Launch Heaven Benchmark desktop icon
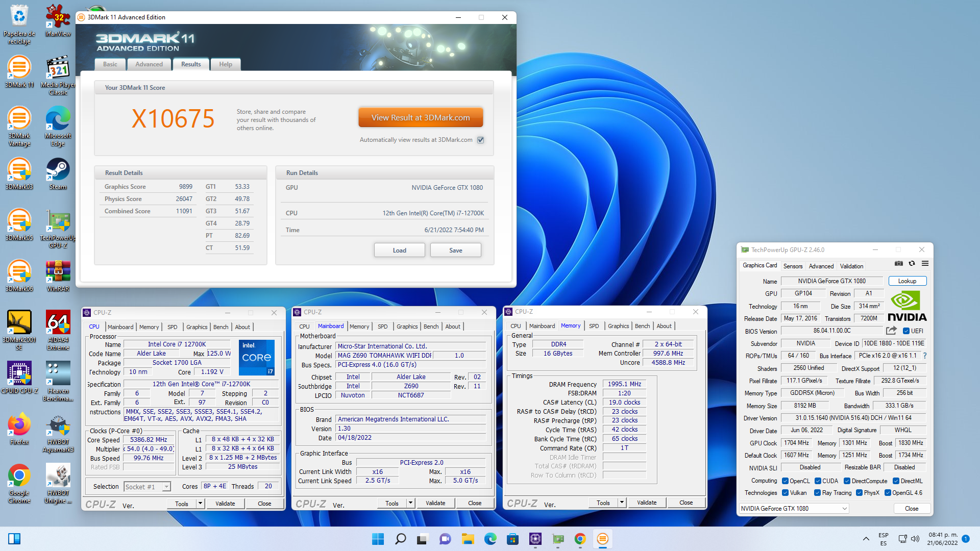 click(58, 381)
